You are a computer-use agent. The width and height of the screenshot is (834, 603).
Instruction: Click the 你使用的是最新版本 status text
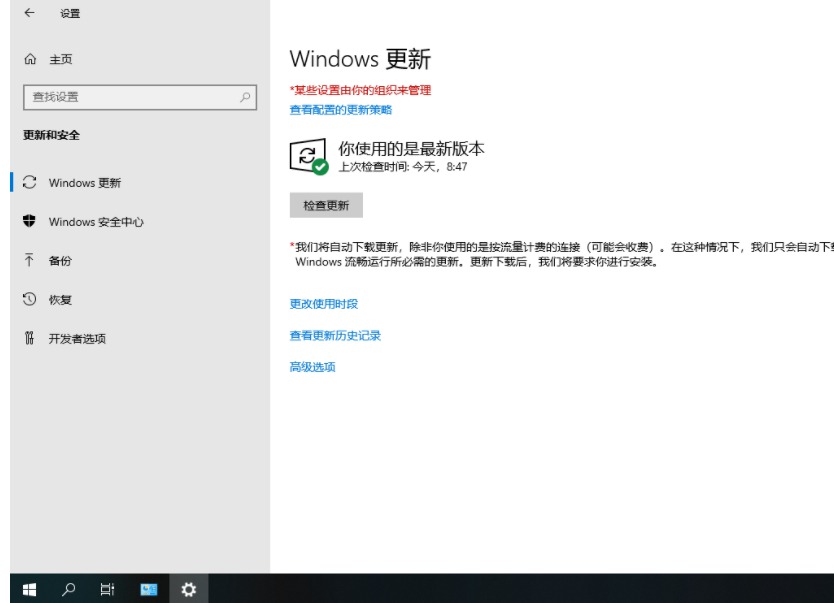411,148
